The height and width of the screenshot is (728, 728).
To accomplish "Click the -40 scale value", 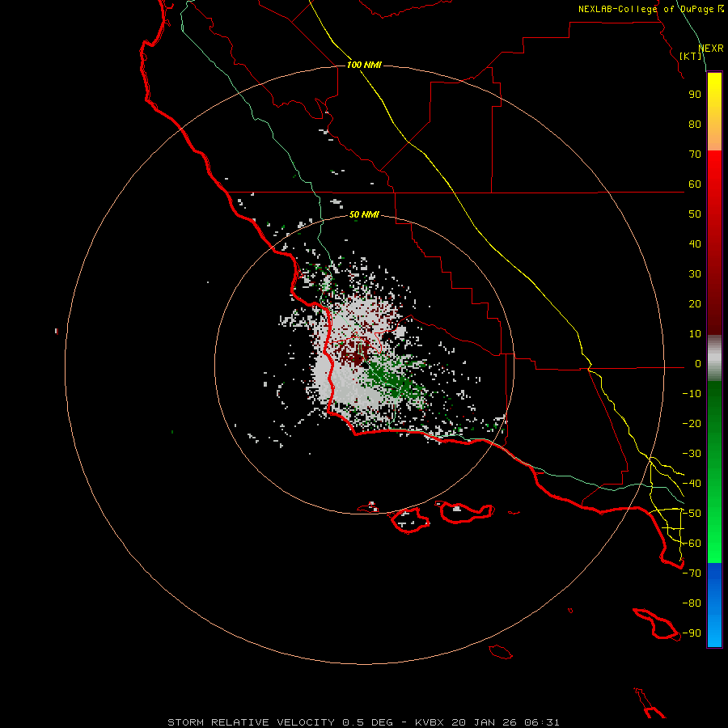I will 692,484.
